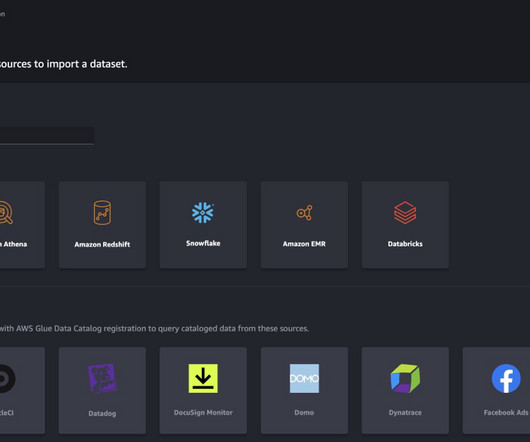530x442 pixels.
Task: Click the DocuSign Monitor download-arrow logo
Action: point(203,378)
